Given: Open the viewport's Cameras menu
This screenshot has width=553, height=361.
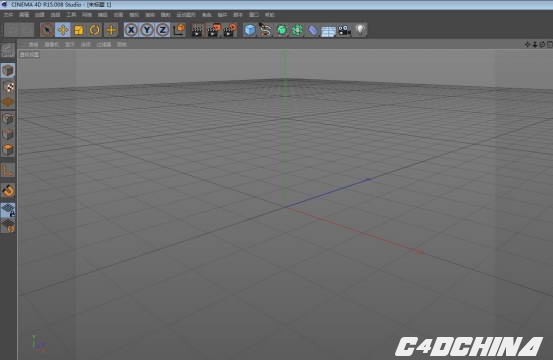Looking at the screenshot, I should (x=52, y=44).
